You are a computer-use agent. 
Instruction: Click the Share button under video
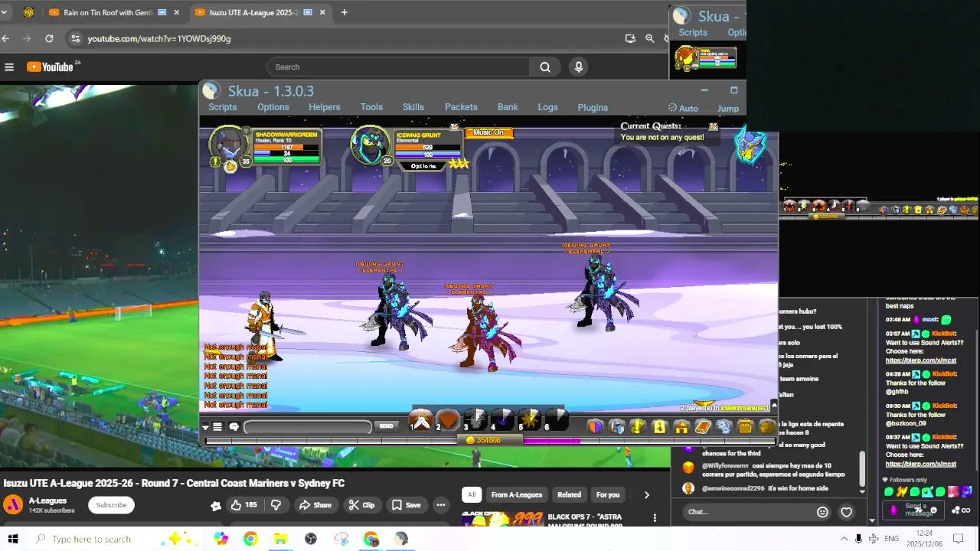click(x=315, y=505)
